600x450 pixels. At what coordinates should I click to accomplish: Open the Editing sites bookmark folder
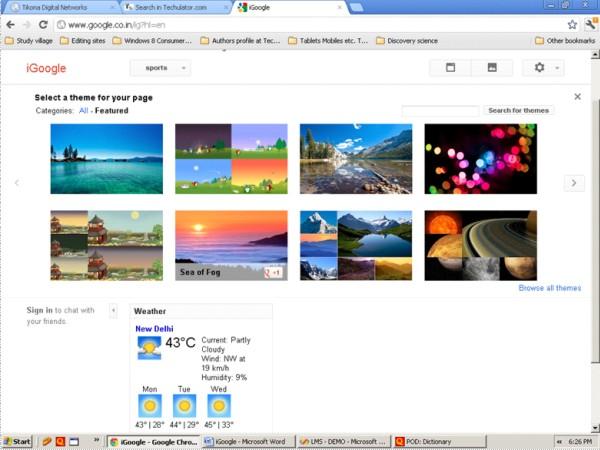(x=83, y=41)
